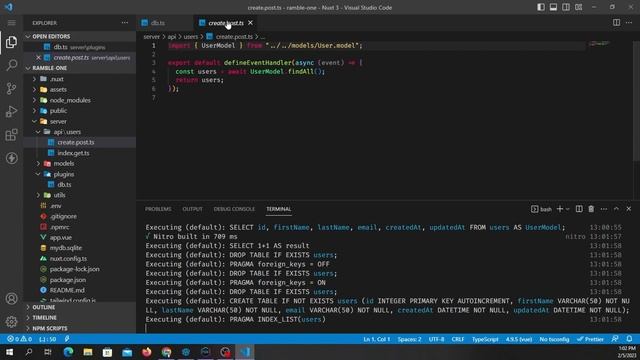
Task: Open the Accounts icon in activity bar
Action: (11, 298)
